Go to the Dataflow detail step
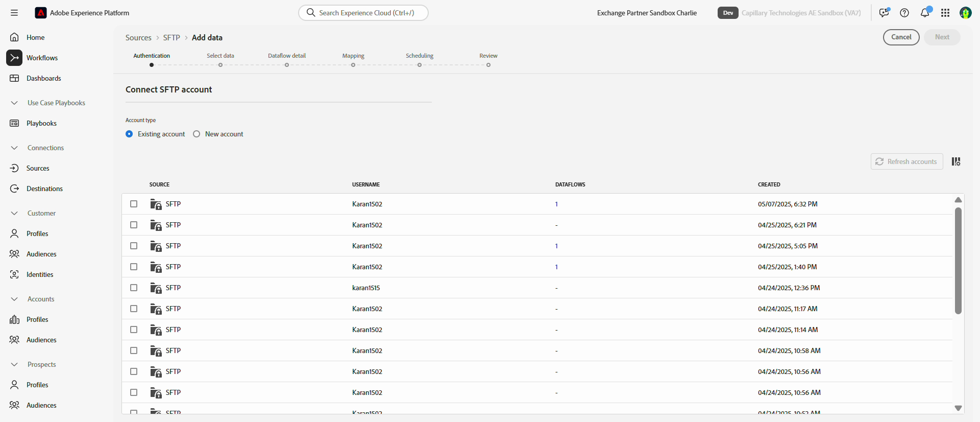 287,60
